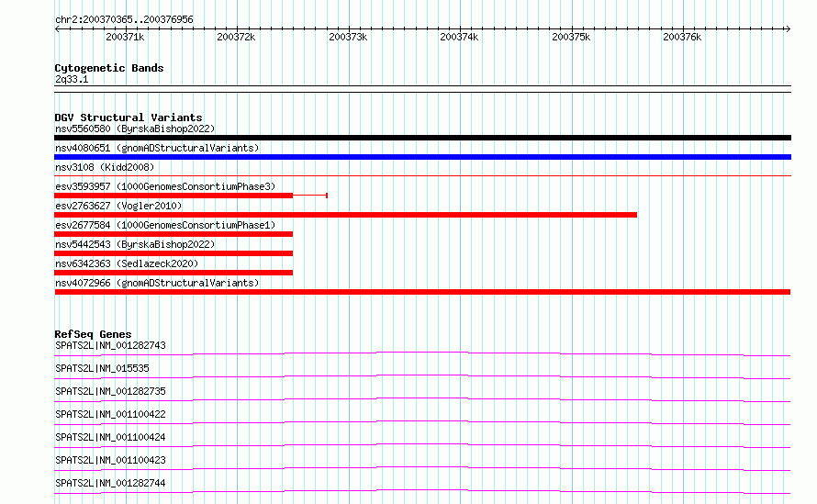Open transcript SPATS2L|NM_001282735
Viewport: 817px width, 504px height.
point(110,391)
